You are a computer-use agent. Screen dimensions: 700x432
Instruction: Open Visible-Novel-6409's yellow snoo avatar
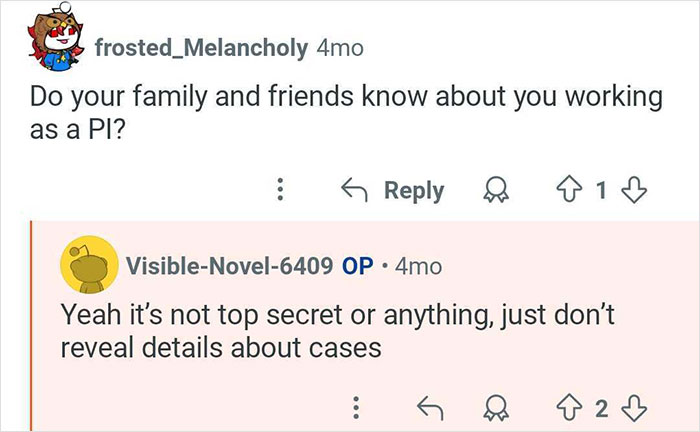(87, 267)
